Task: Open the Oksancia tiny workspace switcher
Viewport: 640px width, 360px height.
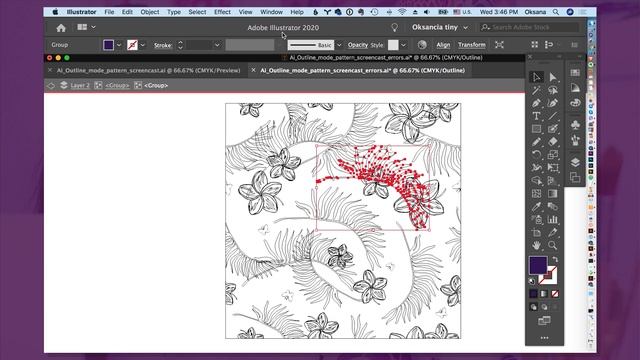Action: 440,27
